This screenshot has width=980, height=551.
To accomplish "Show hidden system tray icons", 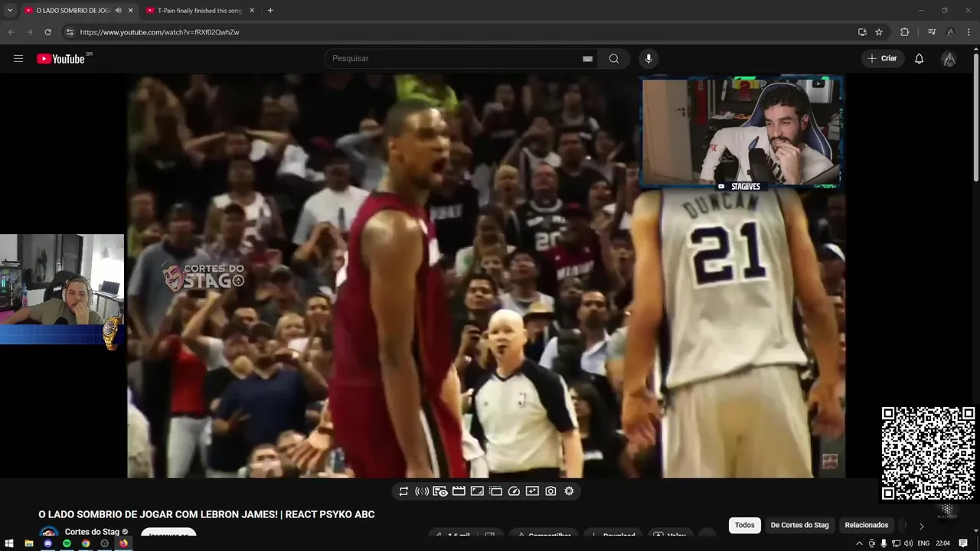I will [x=859, y=543].
